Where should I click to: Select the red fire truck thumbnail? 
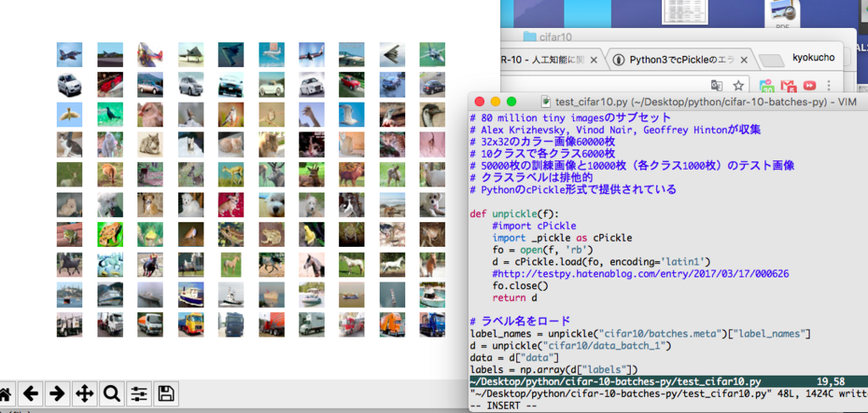coord(352,324)
